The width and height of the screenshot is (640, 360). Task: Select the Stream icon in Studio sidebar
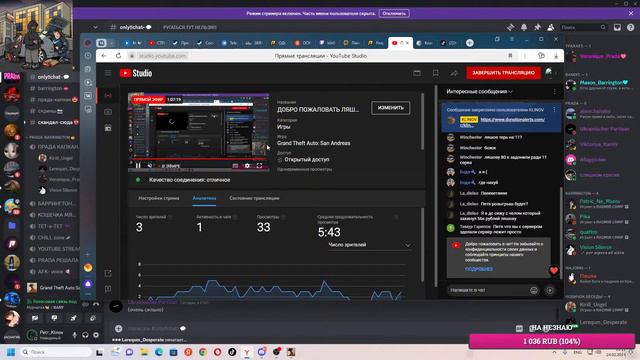pyautogui.click(x=108, y=95)
